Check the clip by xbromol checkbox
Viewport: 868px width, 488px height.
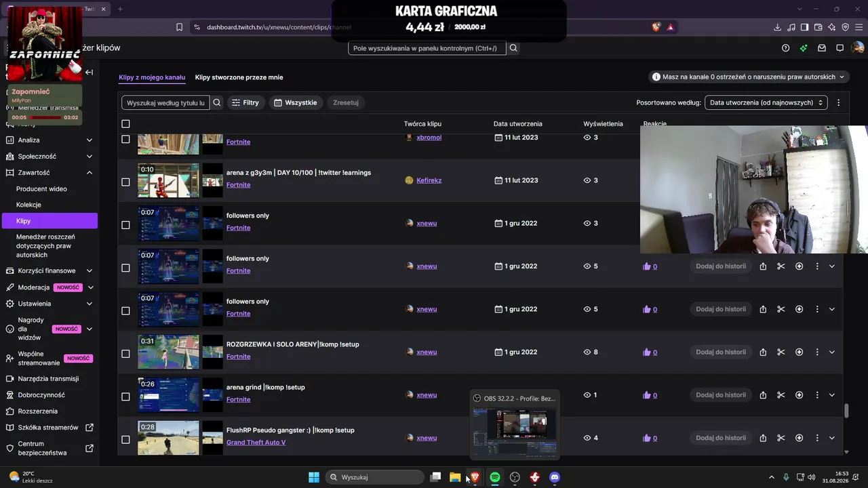125,139
